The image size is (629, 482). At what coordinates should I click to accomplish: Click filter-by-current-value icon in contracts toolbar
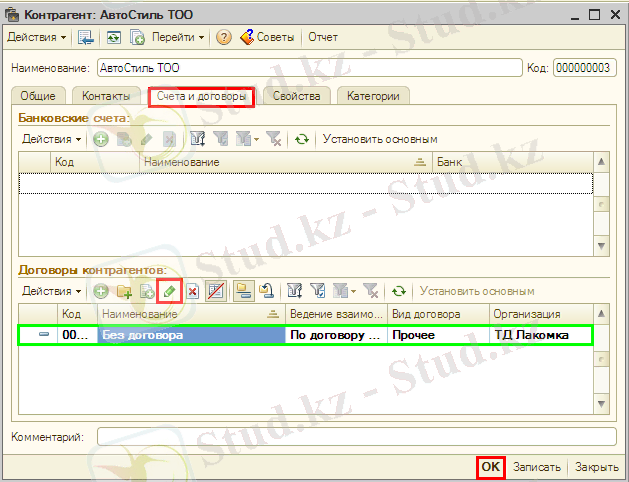pyautogui.click(x=318, y=291)
